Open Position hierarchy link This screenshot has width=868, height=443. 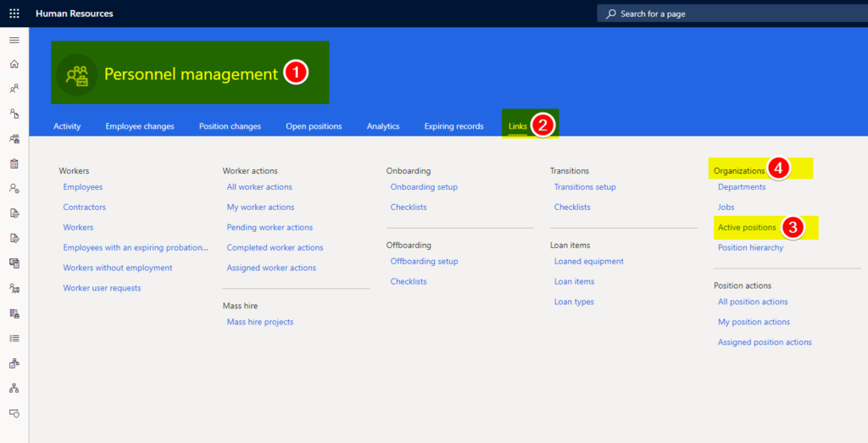[x=750, y=247]
